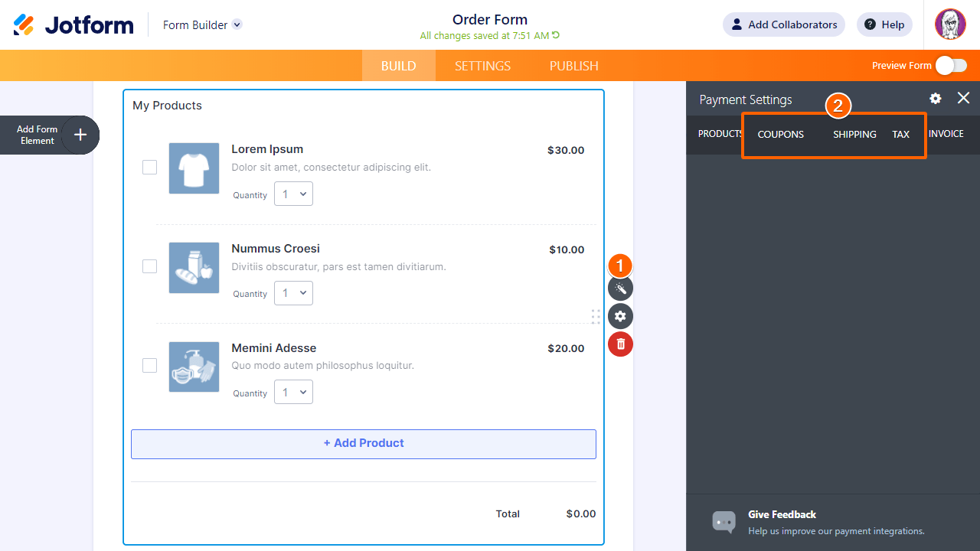
Task: Click the Order Form title
Action: [x=490, y=20]
